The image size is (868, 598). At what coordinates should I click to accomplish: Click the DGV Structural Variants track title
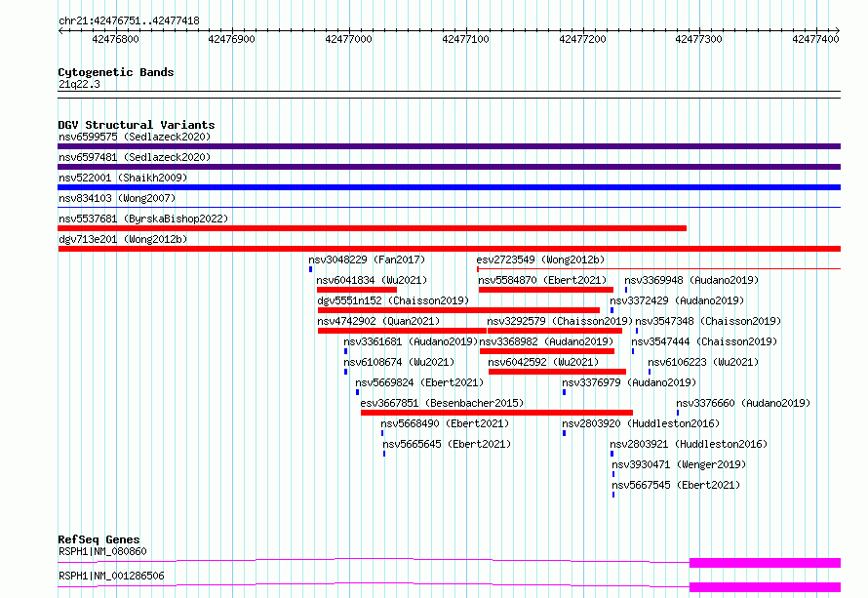click(136, 125)
